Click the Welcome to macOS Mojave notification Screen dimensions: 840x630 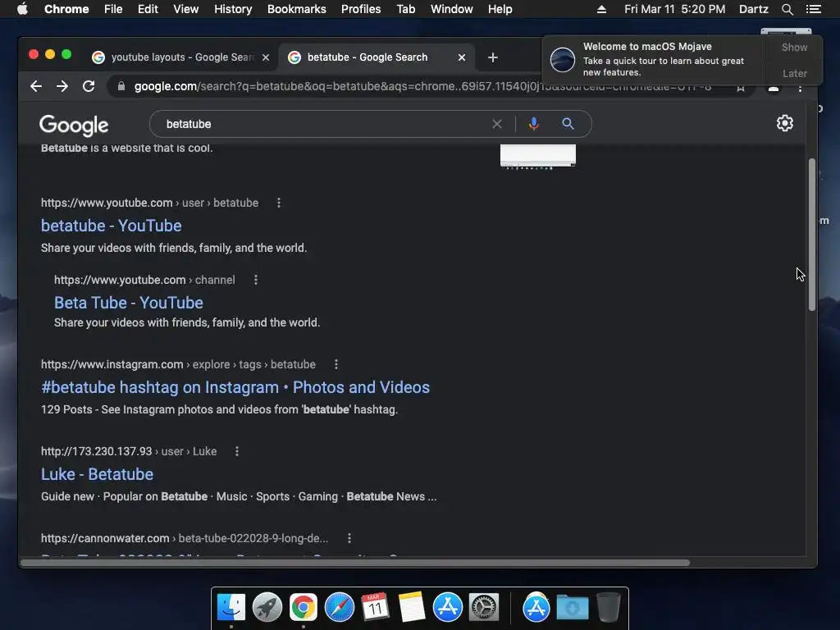[655, 59]
